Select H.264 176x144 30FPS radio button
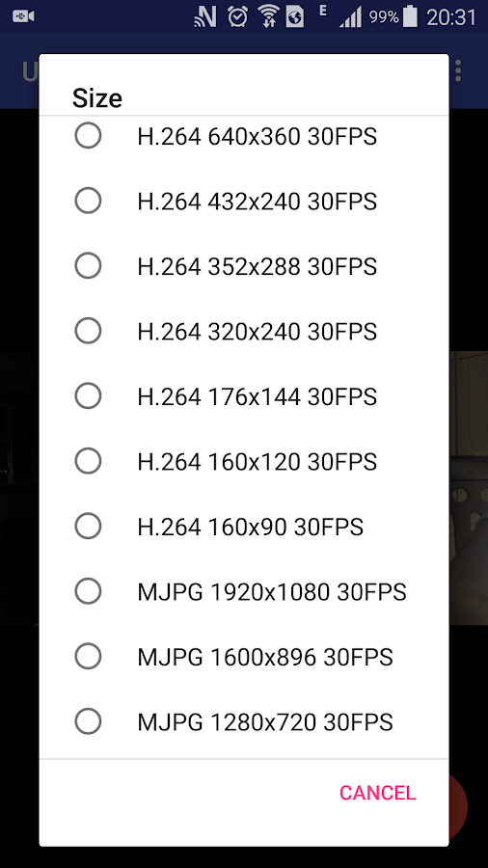The width and height of the screenshot is (488, 868). (x=243, y=396)
